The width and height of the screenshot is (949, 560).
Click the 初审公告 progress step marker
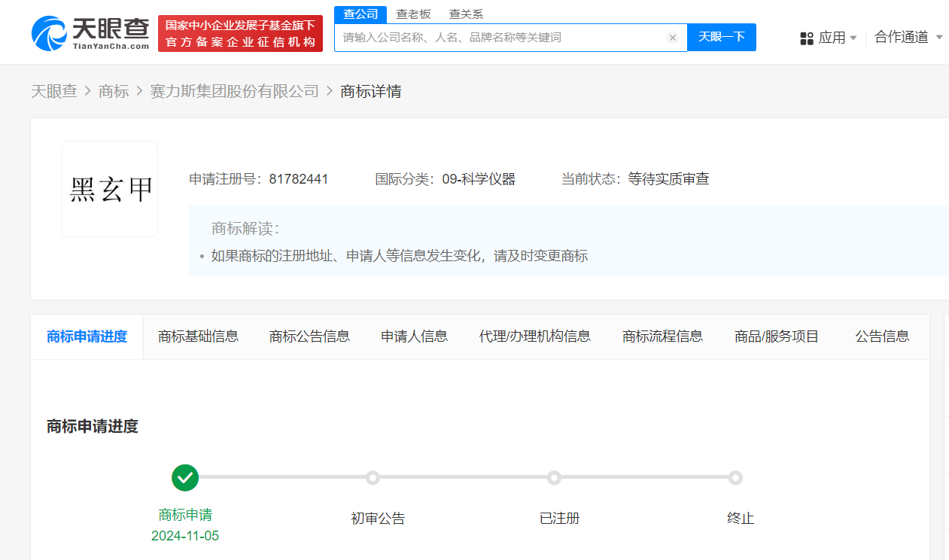point(373,478)
